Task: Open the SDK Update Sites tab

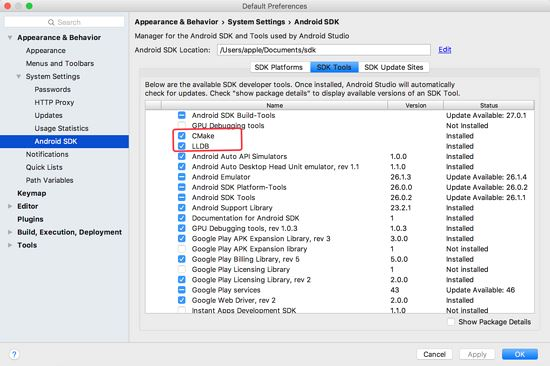Action: (x=394, y=67)
